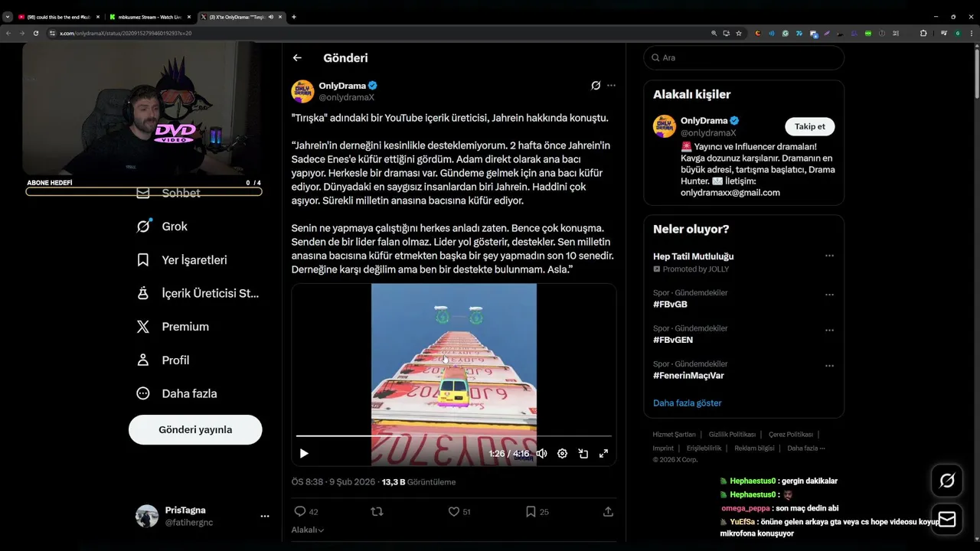The height and width of the screenshot is (551, 980).
Task: Enter fullscreen on the video player
Action: coord(603,453)
